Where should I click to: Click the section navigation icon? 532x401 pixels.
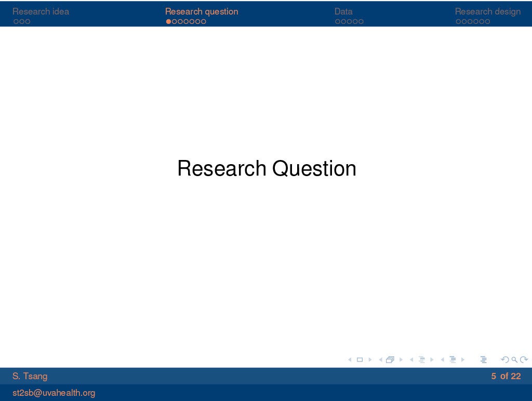click(453, 359)
